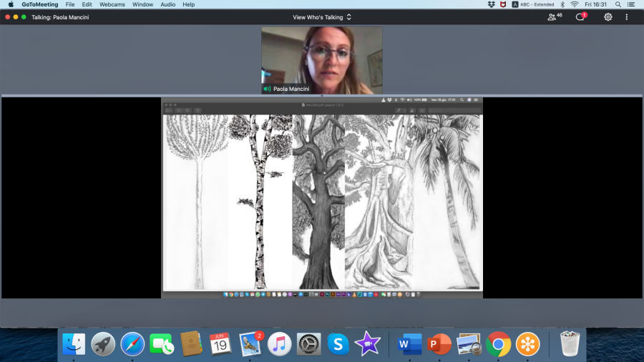Click the Fri 16:31 clock
Screen dimensions: 644x362
click(595, 4)
